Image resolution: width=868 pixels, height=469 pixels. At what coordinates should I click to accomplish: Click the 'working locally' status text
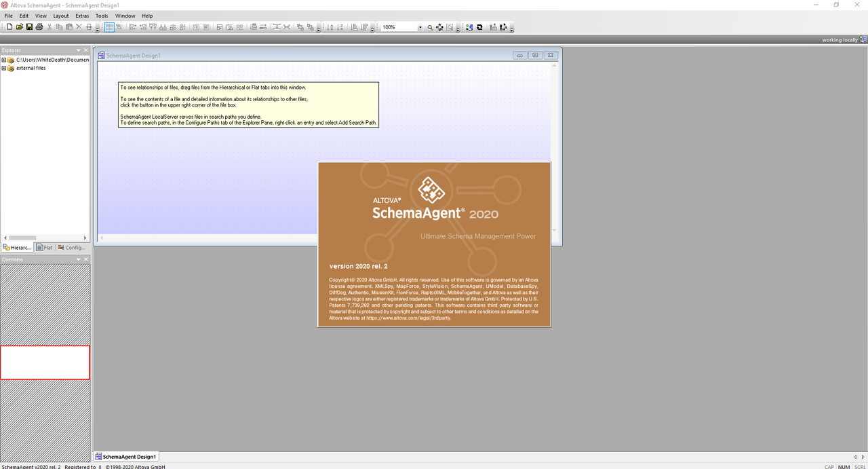840,40
